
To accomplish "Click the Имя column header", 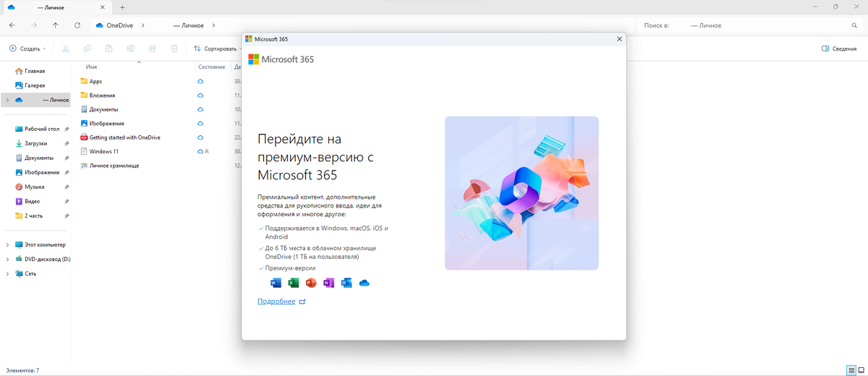I will pyautogui.click(x=91, y=66).
